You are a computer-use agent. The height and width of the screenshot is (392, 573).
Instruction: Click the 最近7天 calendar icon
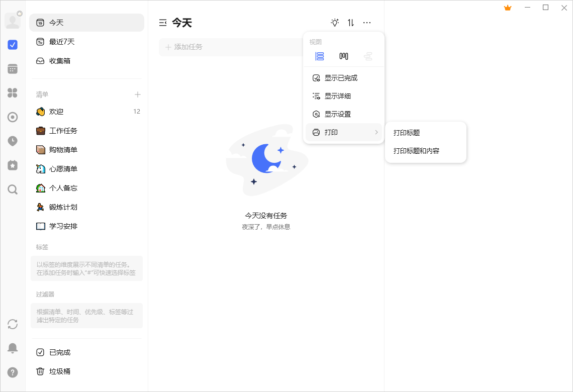(x=40, y=42)
